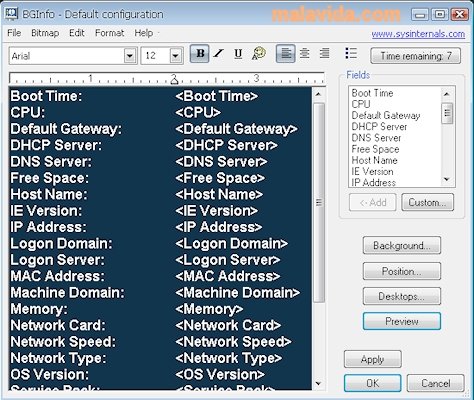Click the 'Network Card:' label in editor
The image size is (474, 400).
point(58,325)
